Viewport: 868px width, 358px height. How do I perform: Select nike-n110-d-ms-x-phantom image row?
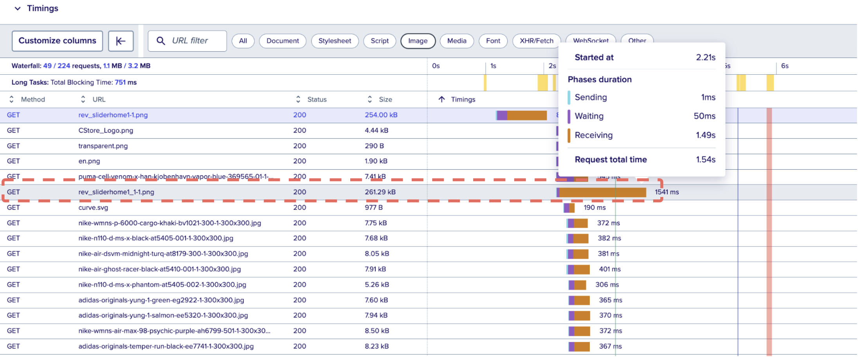tap(429, 285)
